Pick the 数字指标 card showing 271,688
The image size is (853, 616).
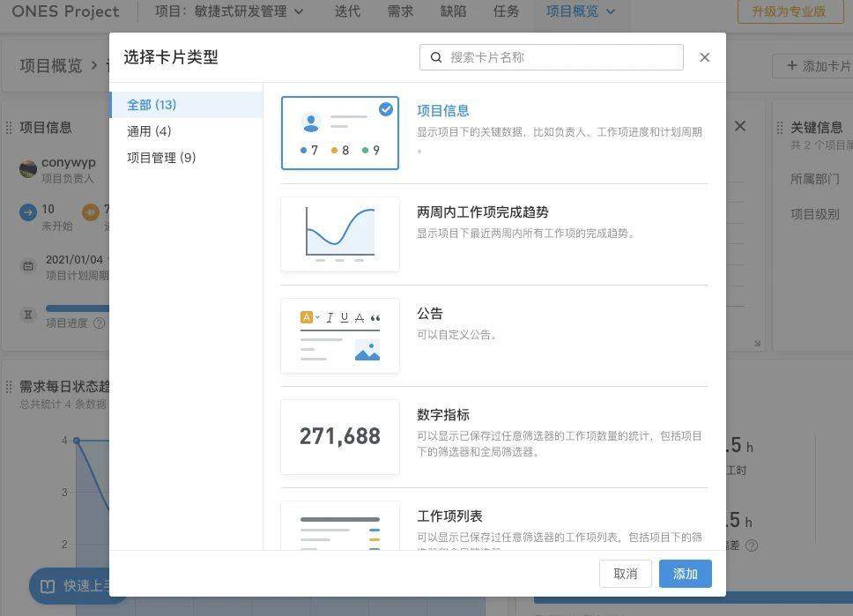pyautogui.click(x=340, y=437)
